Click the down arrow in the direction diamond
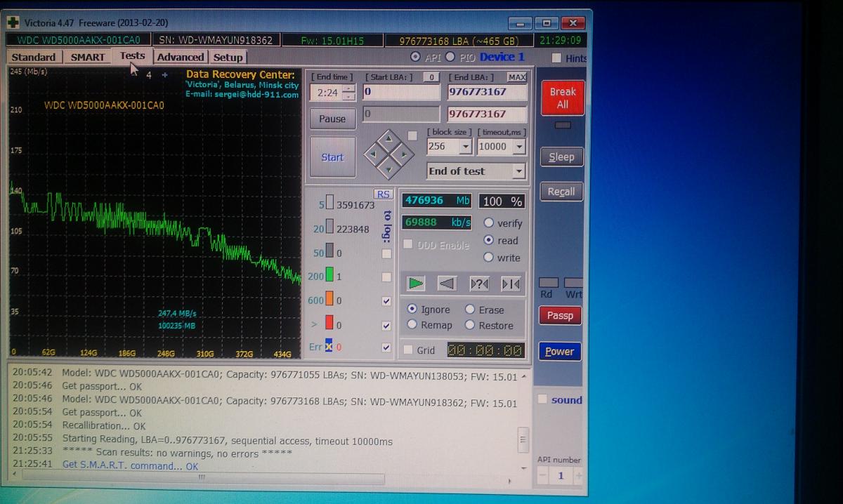 tap(388, 168)
